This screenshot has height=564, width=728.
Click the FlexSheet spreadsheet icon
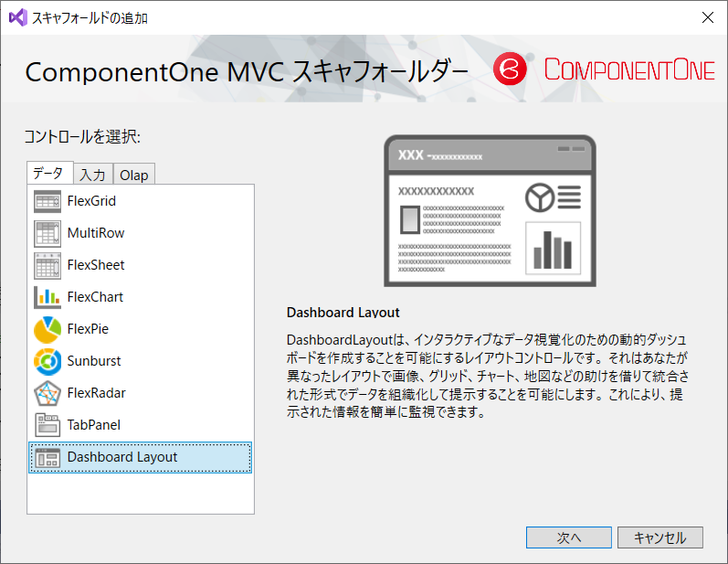click(47, 265)
